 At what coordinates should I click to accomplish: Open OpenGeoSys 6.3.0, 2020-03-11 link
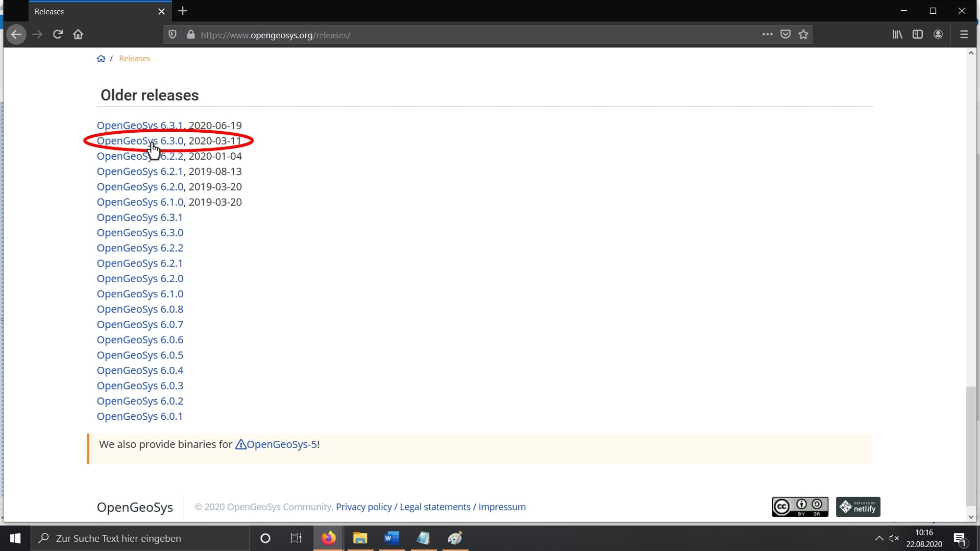pos(140,141)
